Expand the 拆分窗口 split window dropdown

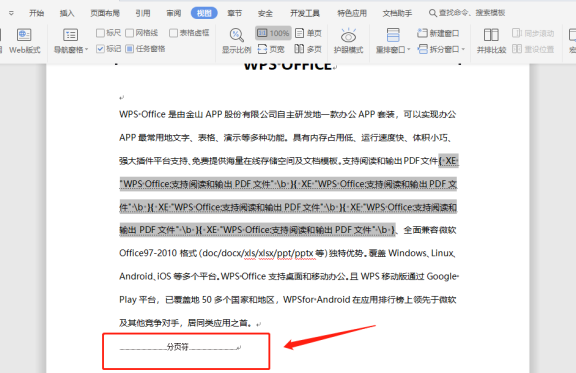click(463, 49)
